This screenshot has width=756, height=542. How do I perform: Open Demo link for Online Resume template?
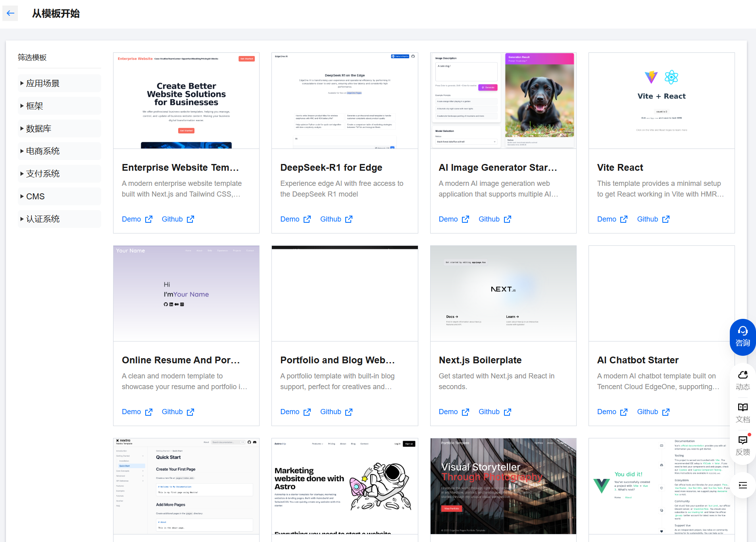point(131,412)
